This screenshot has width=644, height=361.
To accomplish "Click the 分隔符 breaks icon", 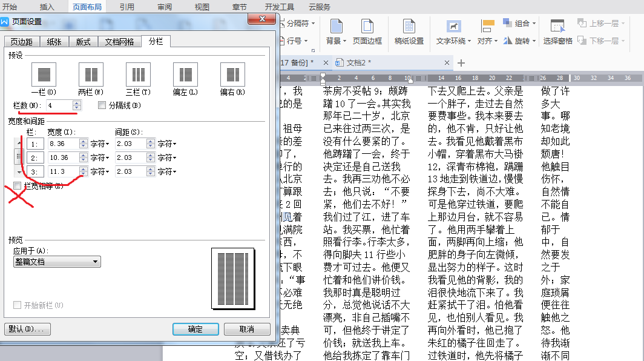I will tap(283, 23).
